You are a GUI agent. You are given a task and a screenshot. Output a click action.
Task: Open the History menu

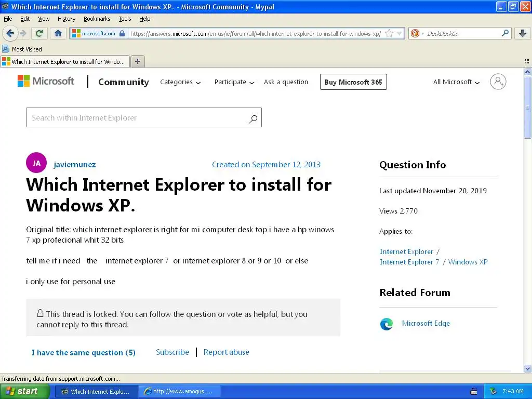click(66, 19)
